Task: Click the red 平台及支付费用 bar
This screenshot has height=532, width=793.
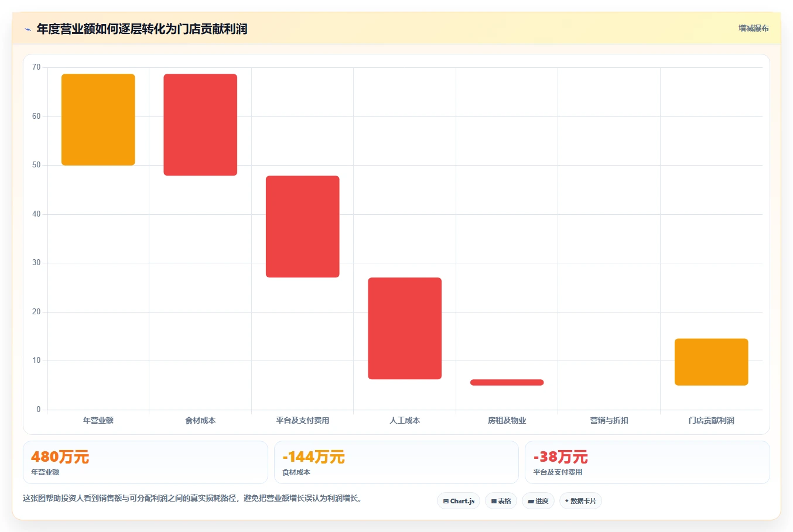Action: 303,226
